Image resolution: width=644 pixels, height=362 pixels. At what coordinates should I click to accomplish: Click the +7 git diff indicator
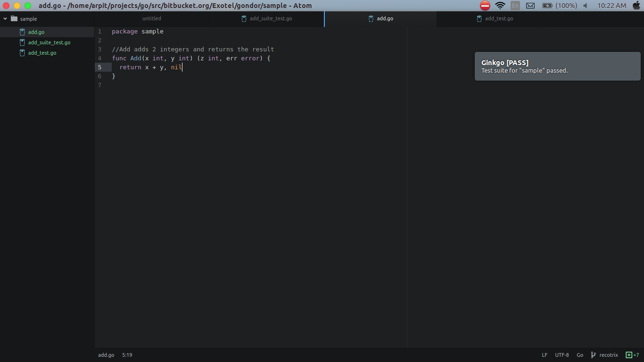[x=632, y=355]
